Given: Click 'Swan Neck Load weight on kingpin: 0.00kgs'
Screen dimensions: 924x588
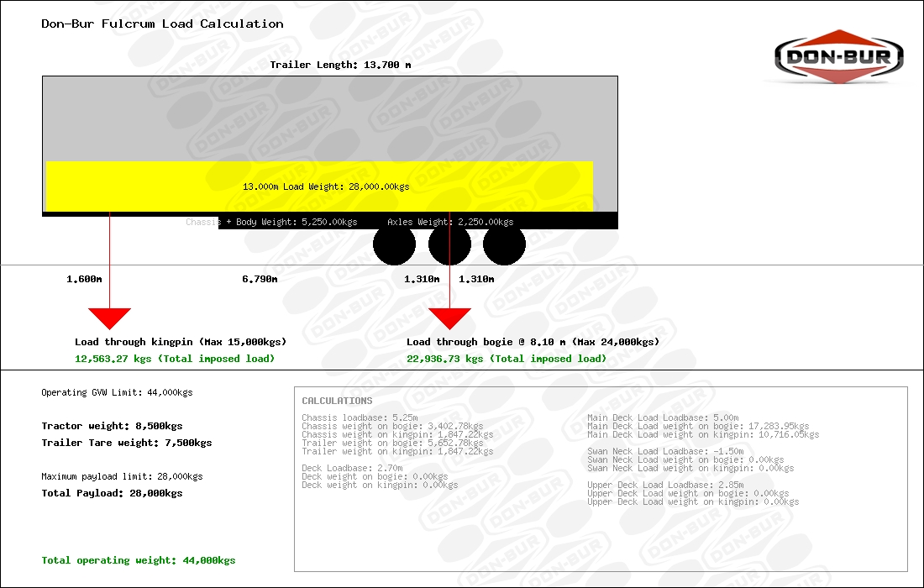Looking at the screenshot, I should tap(690, 468).
